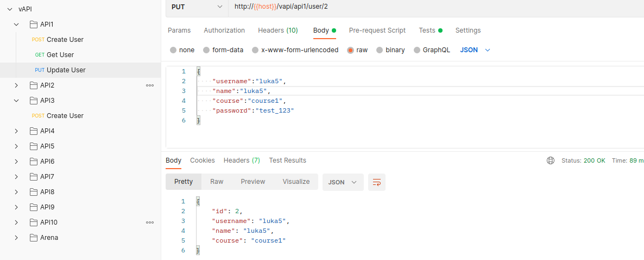644x260 pixels.
Task: Open the PUT method dropdown
Action: point(197,7)
